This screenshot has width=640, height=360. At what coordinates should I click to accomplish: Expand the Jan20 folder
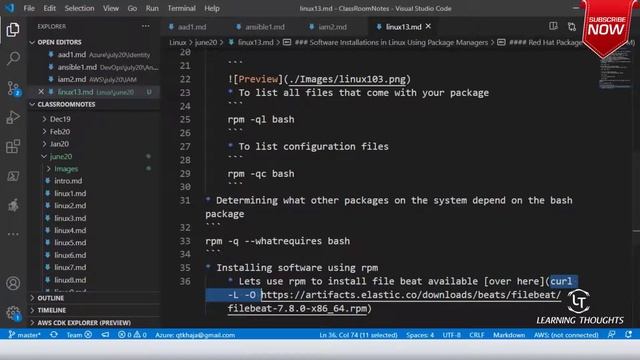point(59,144)
